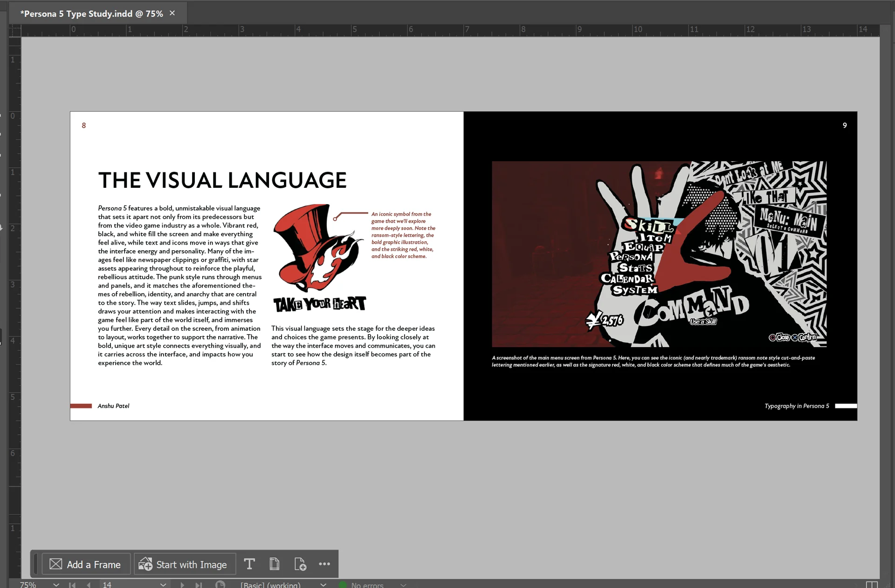The height and width of the screenshot is (588, 895).
Task: Expand the No errors preflight menu
Action: (x=403, y=585)
